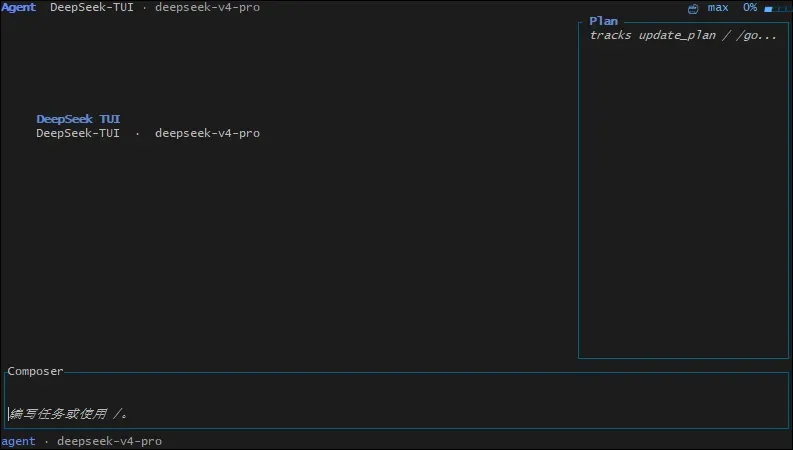Click the max reasoning level indicator
The width and height of the screenshot is (793, 450).
pyautogui.click(x=718, y=8)
